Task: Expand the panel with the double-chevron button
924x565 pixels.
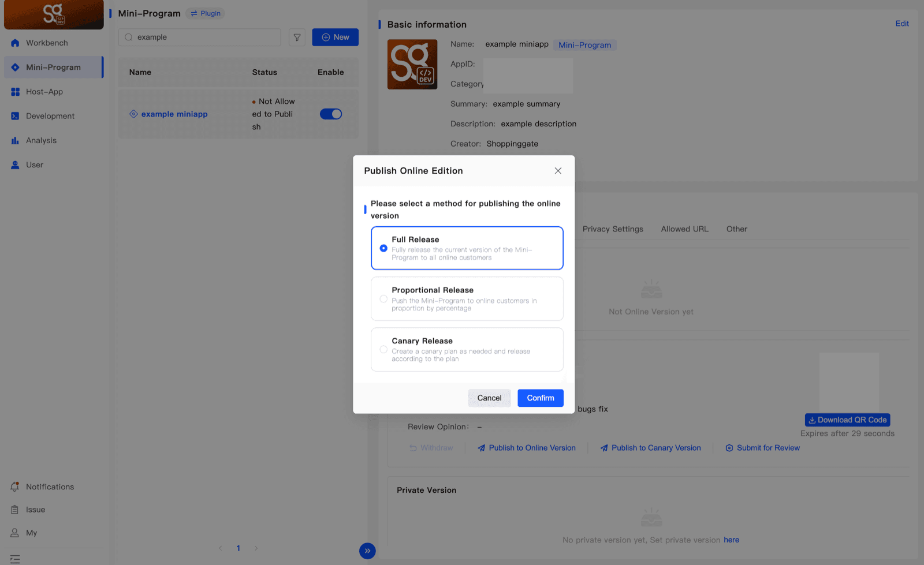Action: click(x=367, y=551)
